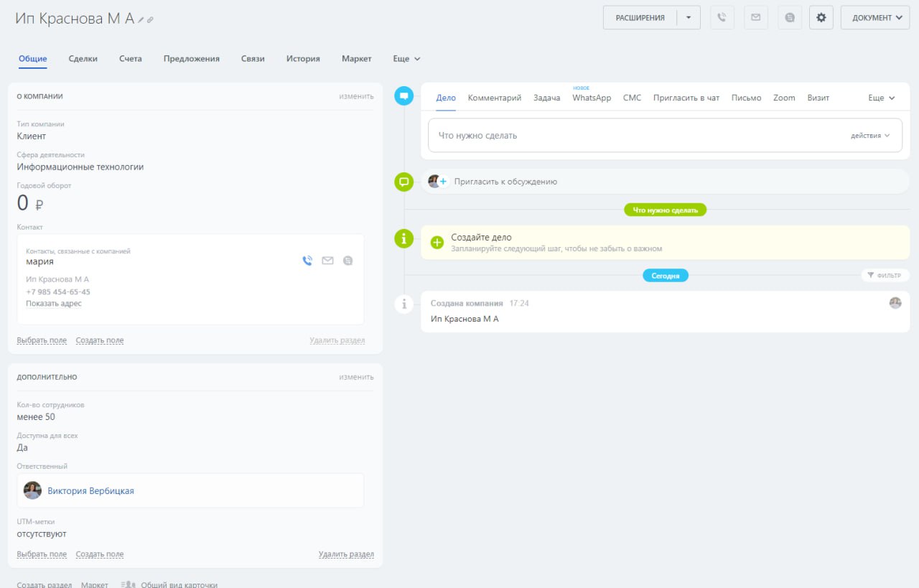
Task: Click the chat bubble icon in top toolbar
Action: pos(790,18)
